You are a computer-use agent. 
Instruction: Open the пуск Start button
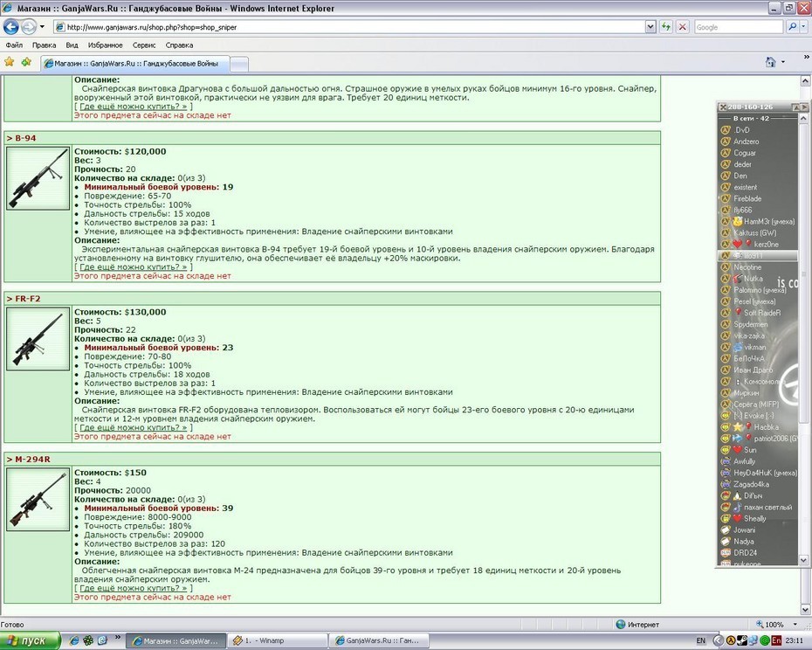coord(31,640)
